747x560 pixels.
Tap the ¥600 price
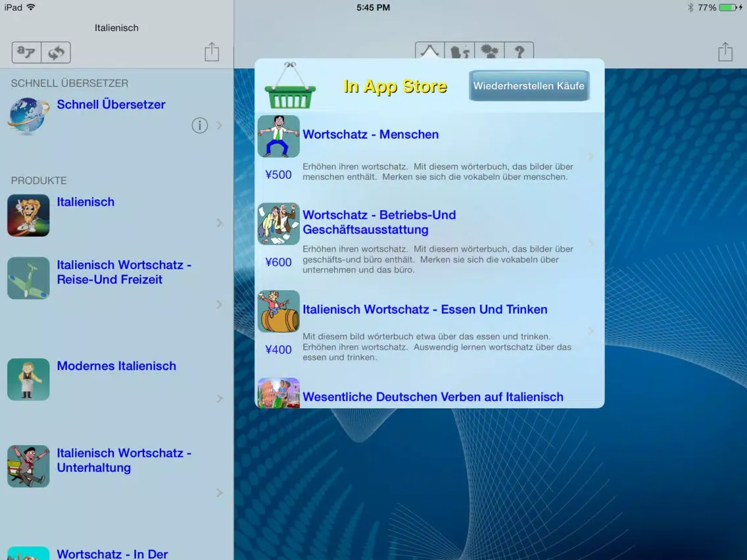278,262
